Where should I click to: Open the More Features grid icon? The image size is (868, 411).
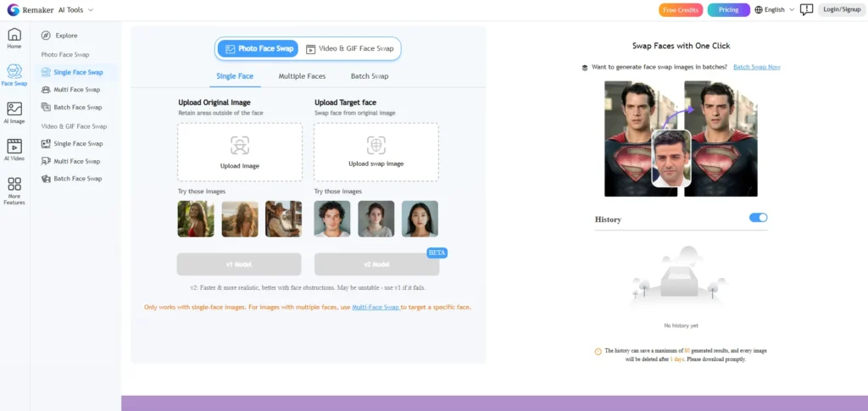coord(14,184)
